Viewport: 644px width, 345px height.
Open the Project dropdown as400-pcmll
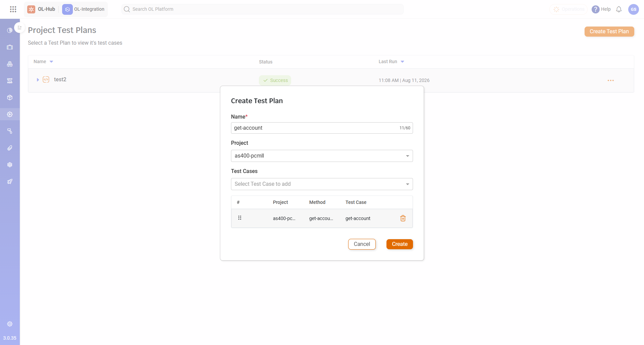pos(322,156)
